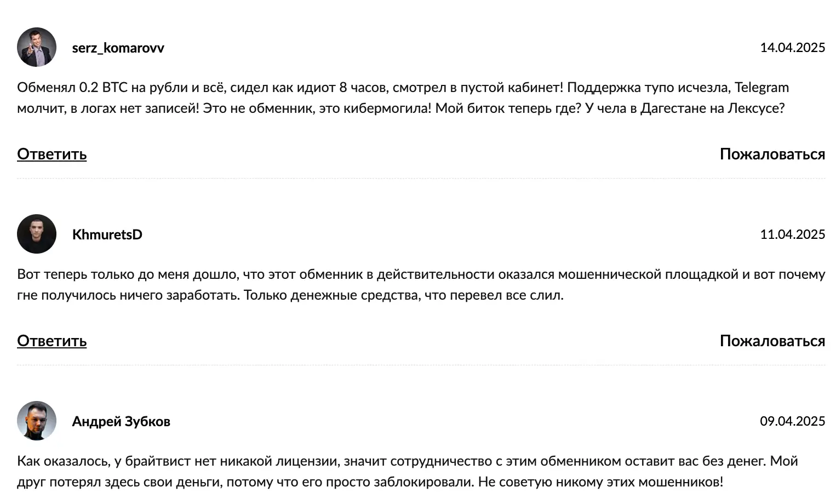Select the Андрей Зубков username
Image resolution: width=836 pixels, height=504 pixels.
click(121, 421)
